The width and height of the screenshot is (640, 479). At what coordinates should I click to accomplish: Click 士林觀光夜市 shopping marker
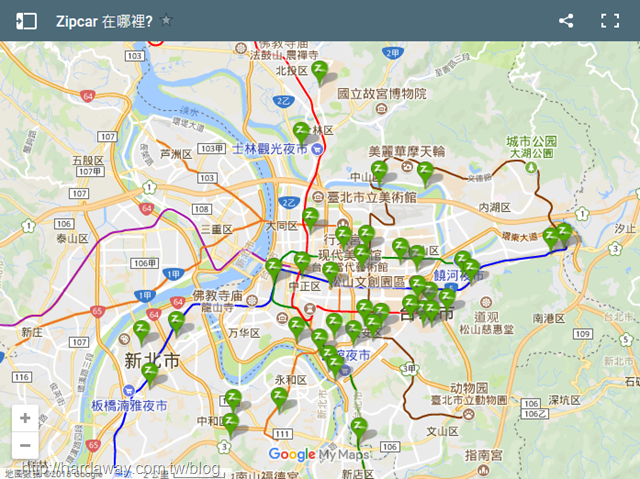tap(317, 149)
